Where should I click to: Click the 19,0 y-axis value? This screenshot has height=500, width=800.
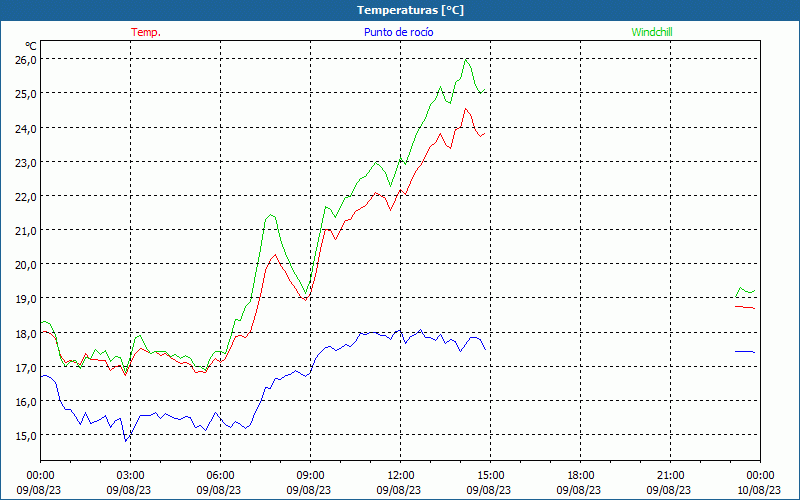26,299
